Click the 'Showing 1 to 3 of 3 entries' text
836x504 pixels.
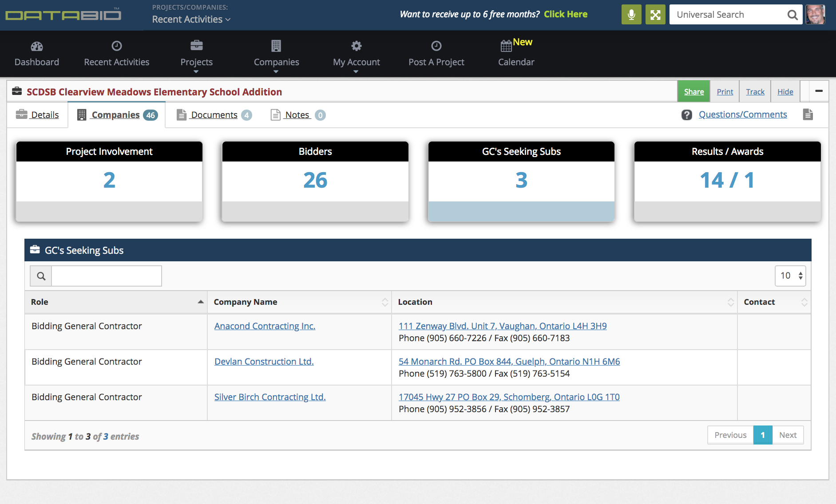tap(85, 437)
